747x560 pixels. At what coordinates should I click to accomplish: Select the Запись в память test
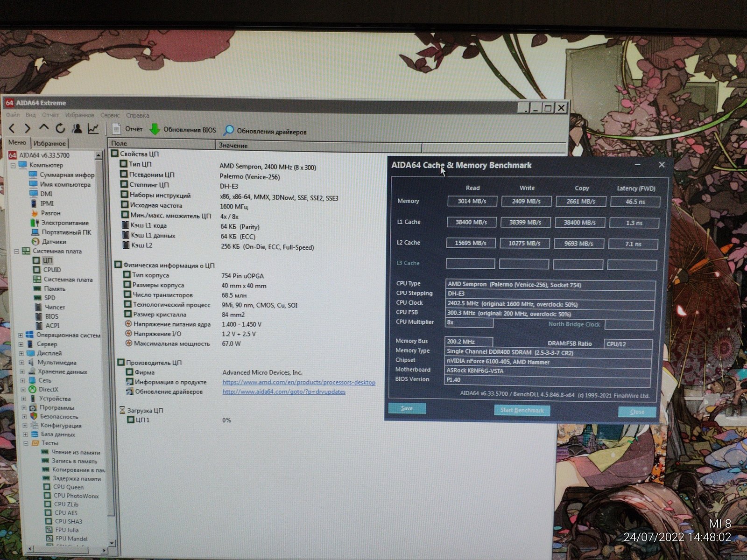pos(75,461)
